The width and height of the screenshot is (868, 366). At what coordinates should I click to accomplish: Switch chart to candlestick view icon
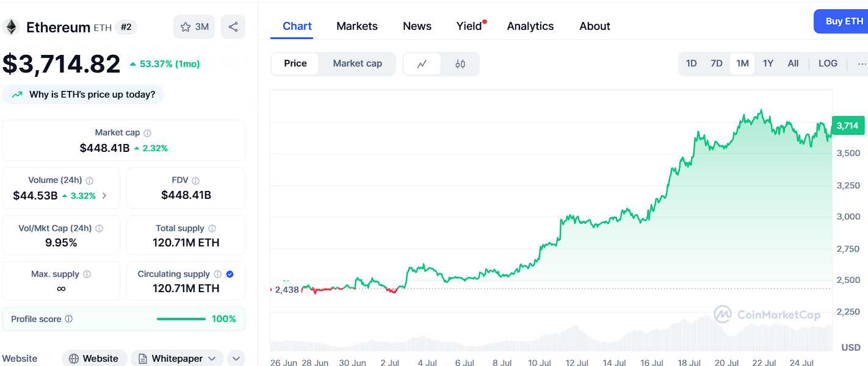(x=460, y=63)
